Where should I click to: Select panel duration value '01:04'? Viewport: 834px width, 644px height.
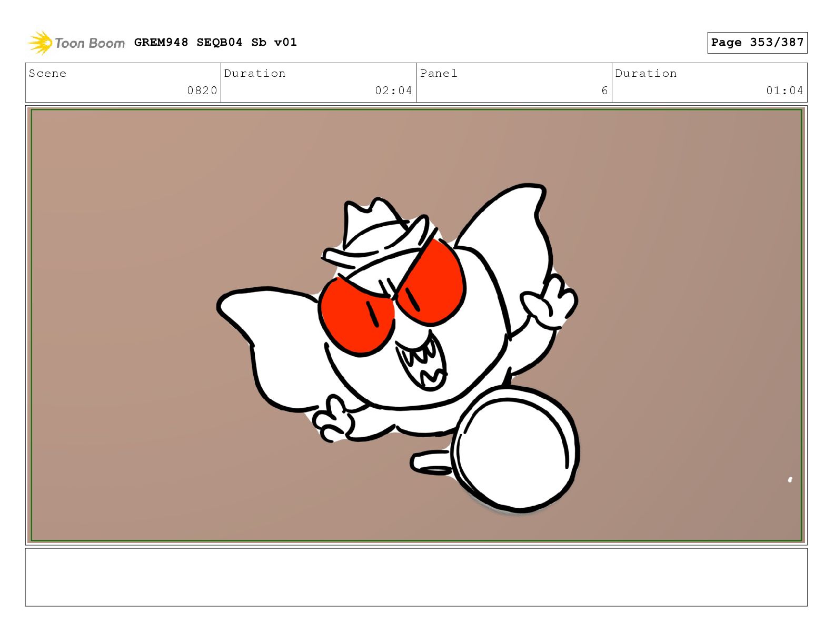(x=785, y=90)
